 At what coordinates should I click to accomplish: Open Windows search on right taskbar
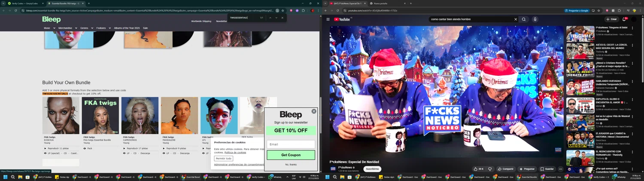point(335,177)
